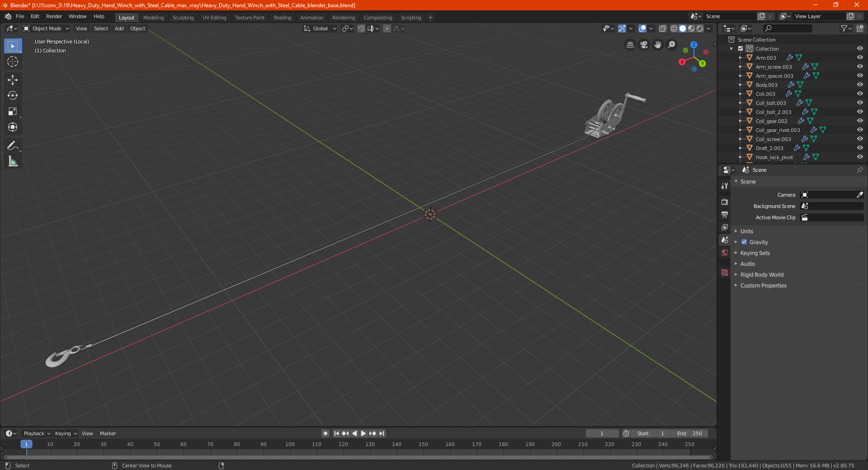Switch to the Scripting workspace tab
Image resolution: width=868 pixels, height=470 pixels.
(410, 18)
